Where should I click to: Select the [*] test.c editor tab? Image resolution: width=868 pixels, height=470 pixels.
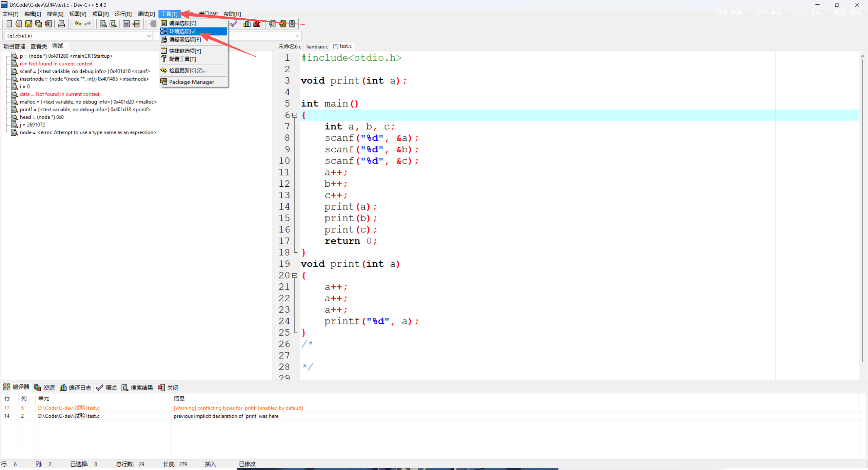(342, 46)
